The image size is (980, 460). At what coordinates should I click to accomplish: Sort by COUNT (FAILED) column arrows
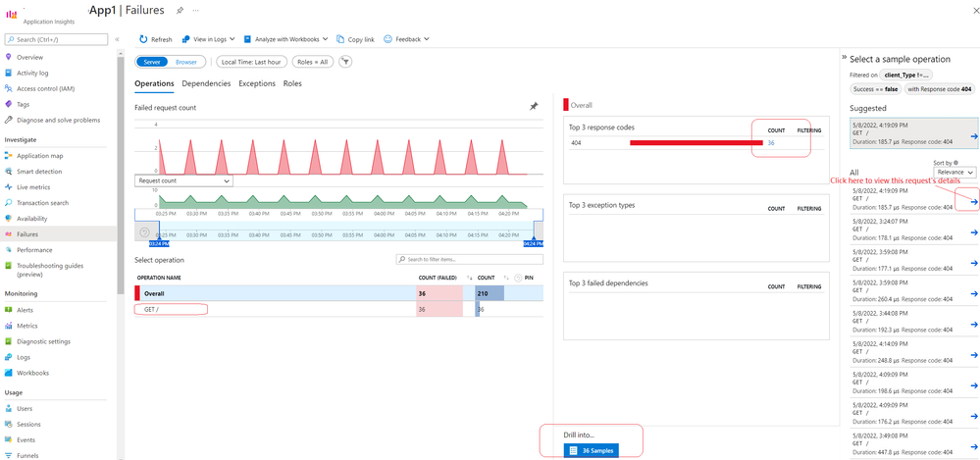coord(469,278)
